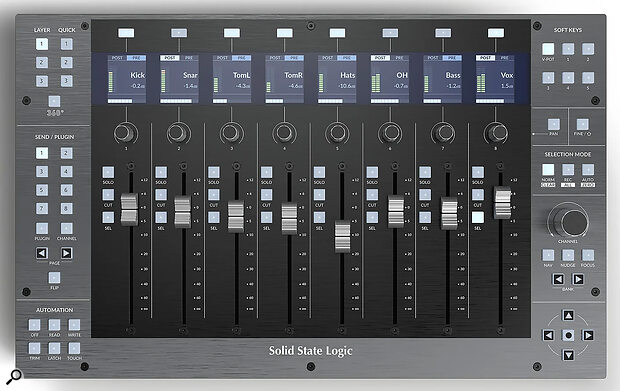Image resolution: width=620 pixels, height=391 pixels.
Task: Solo the Hats channel
Action: 319,172
